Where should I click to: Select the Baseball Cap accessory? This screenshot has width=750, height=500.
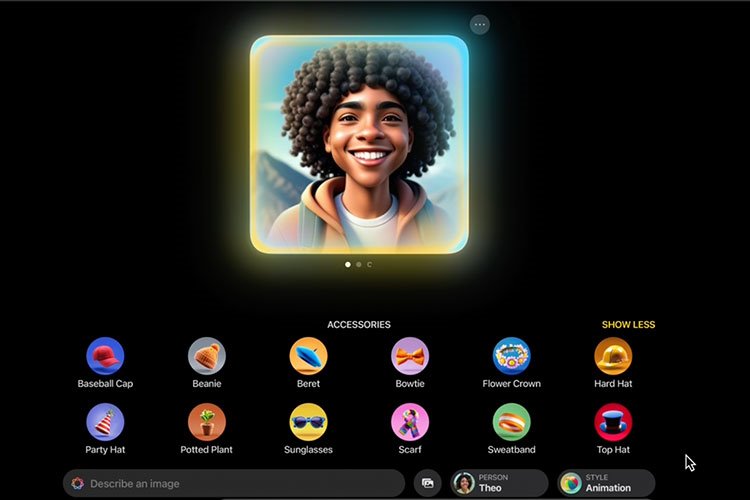(x=105, y=356)
